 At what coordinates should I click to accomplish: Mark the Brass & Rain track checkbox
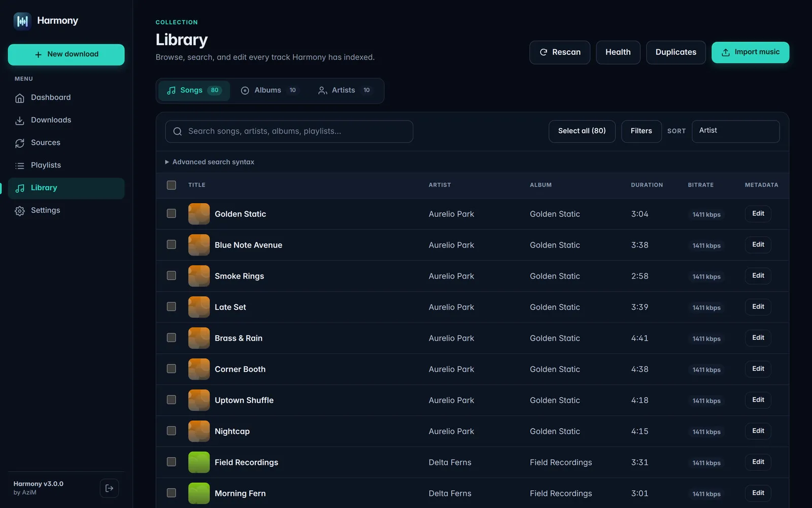point(172,337)
